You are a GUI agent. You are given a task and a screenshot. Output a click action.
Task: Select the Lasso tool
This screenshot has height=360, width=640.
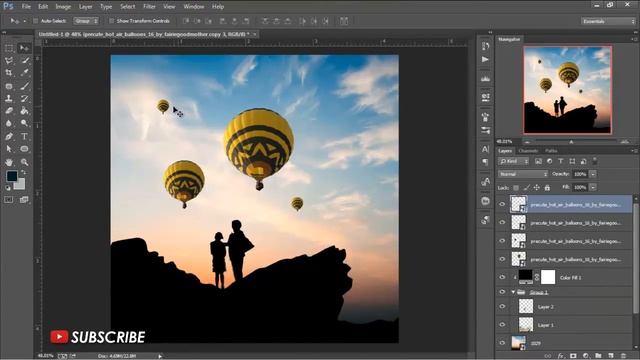pyautogui.click(x=9, y=60)
